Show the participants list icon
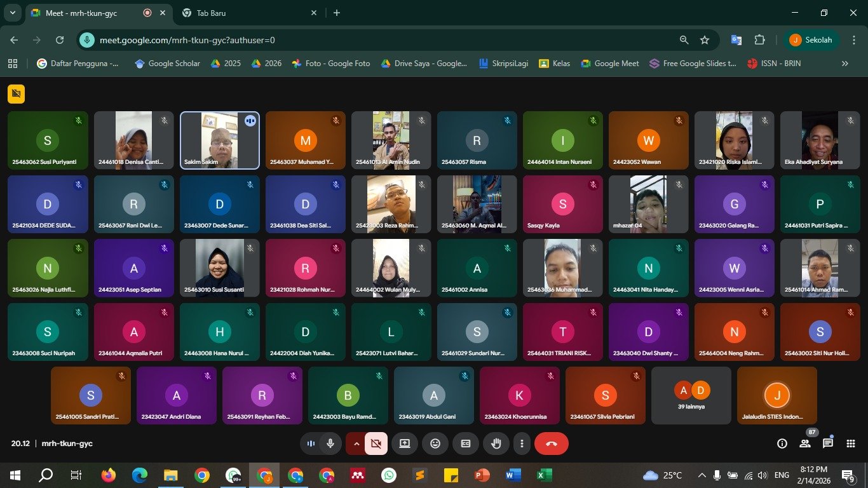 tap(805, 444)
